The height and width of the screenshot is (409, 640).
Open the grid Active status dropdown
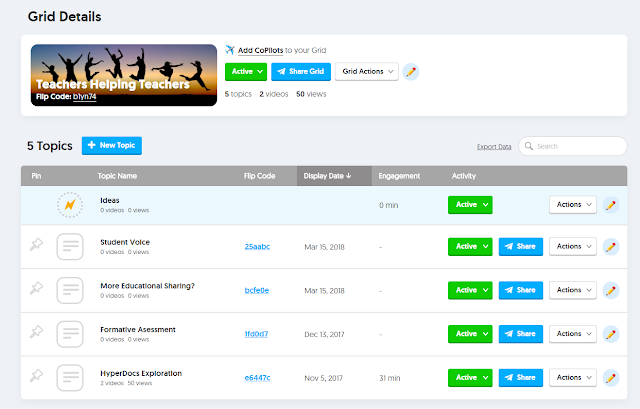pyautogui.click(x=246, y=71)
